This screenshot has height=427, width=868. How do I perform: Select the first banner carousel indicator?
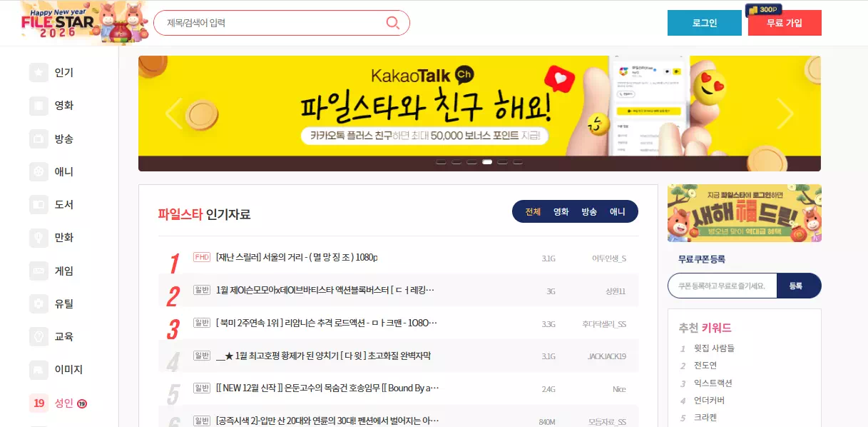441,162
